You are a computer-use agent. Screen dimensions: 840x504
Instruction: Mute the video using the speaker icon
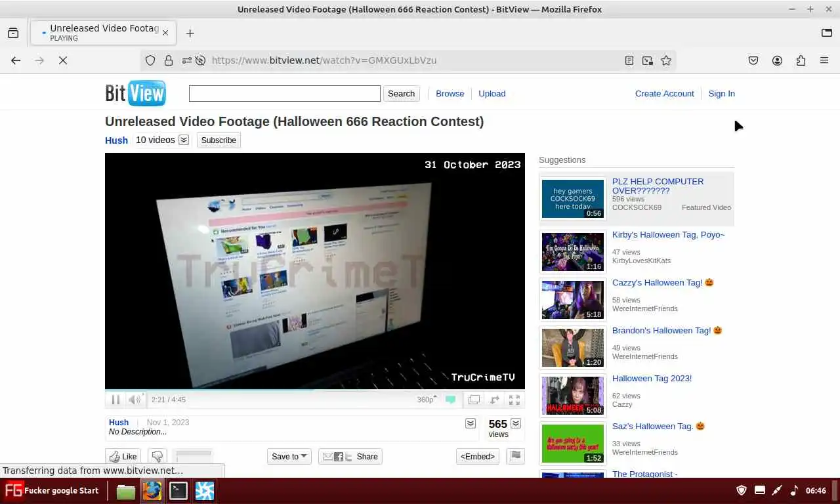tap(135, 399)
